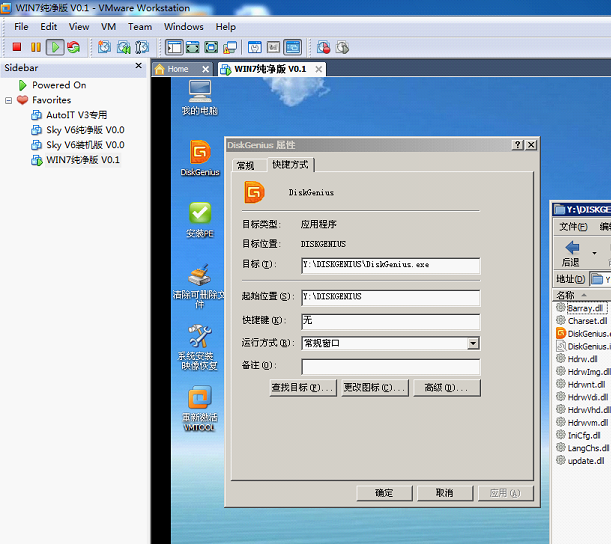The height and width of the screenshot is (545, 611).
Task: Click the Appliance View toolbar icon
Action: 274,47
